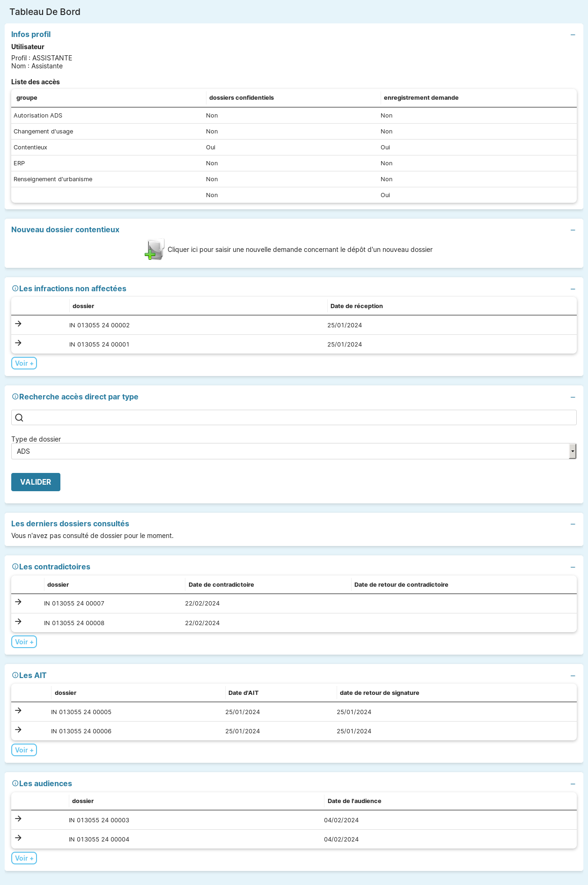Viewport: 588px width, 885px height.
Task: Sort AIT table by Date d'AIT header
Action: (x=243, y=693)
